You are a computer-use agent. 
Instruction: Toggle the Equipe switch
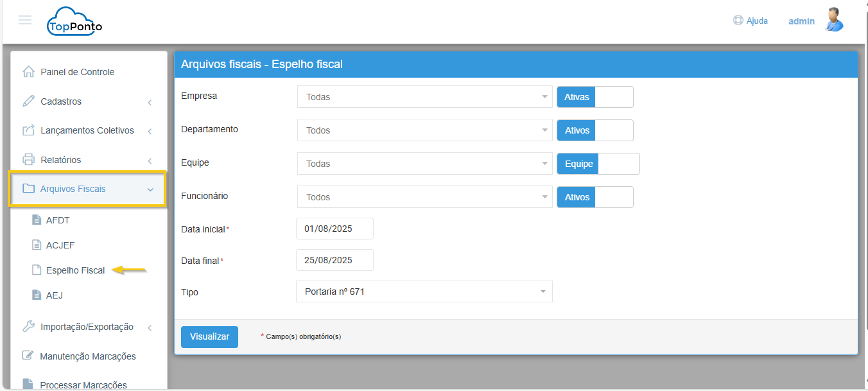[x=598, y=164]
